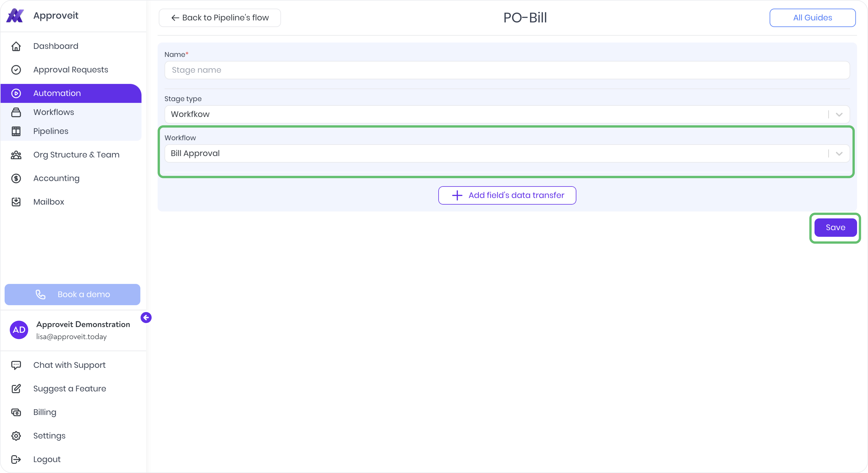Screen dimensions: 868x473
Task: Click the Settings gear icon
Action: (x=16, y=436)
